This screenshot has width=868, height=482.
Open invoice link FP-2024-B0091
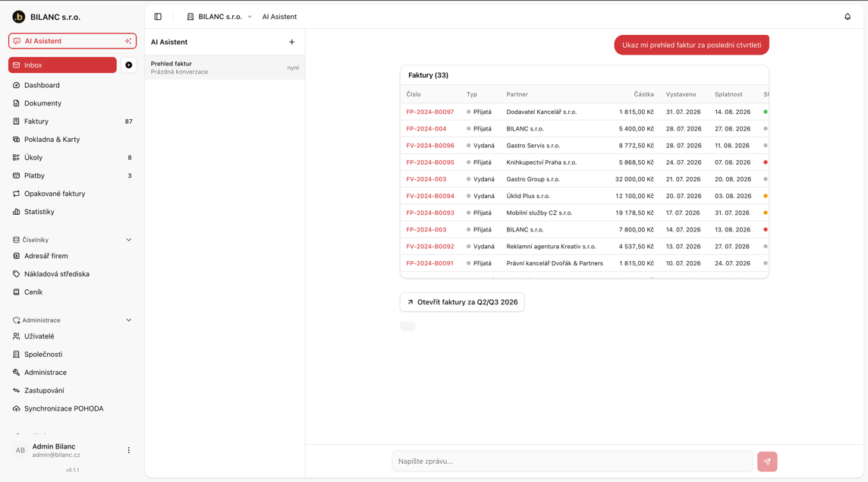(429, 263)
